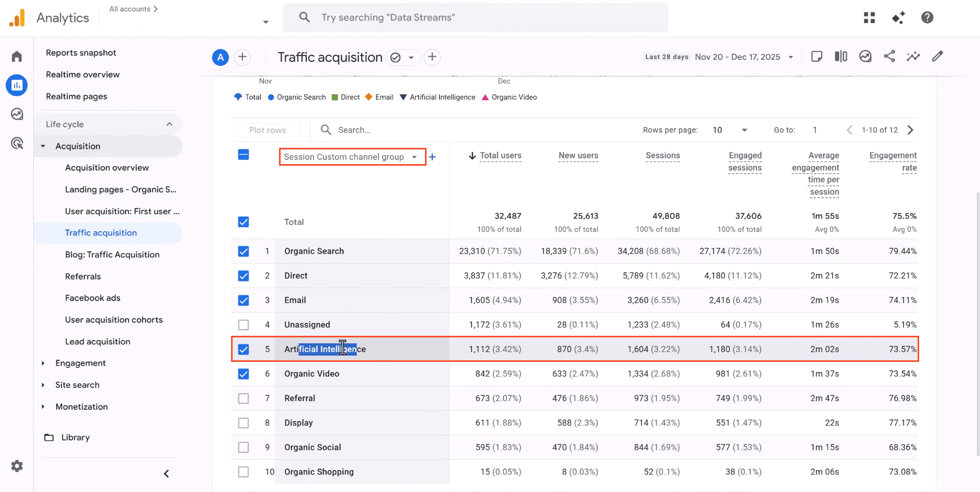Click the Edit report pencil icon
980x492 pixels.
point(938,56)
